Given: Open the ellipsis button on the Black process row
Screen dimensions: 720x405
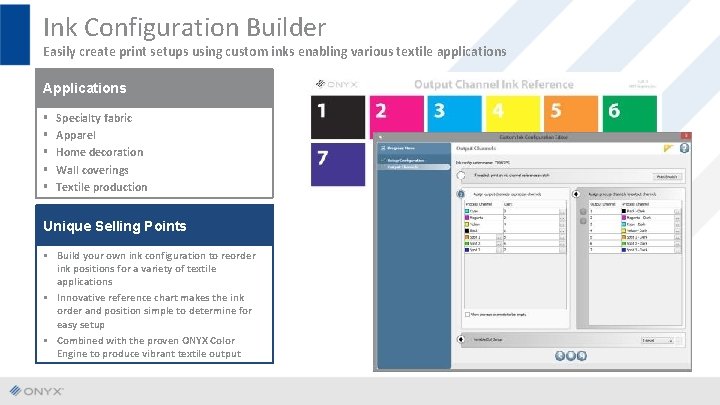Looking at the screenshot, I should [x=562, y=231].
